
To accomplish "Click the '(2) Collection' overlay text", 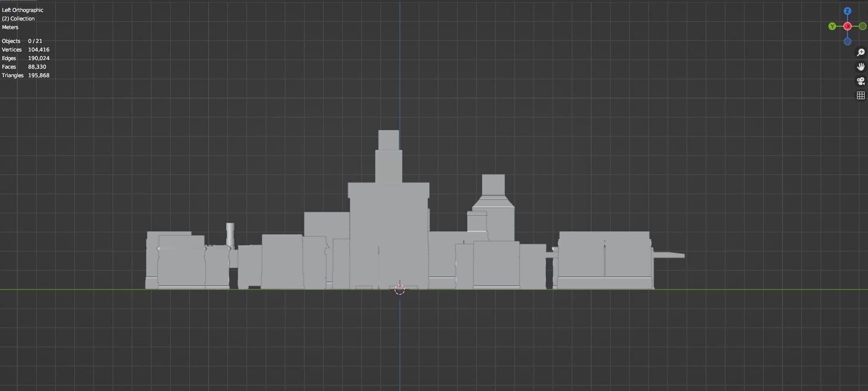I will [18, 19].
